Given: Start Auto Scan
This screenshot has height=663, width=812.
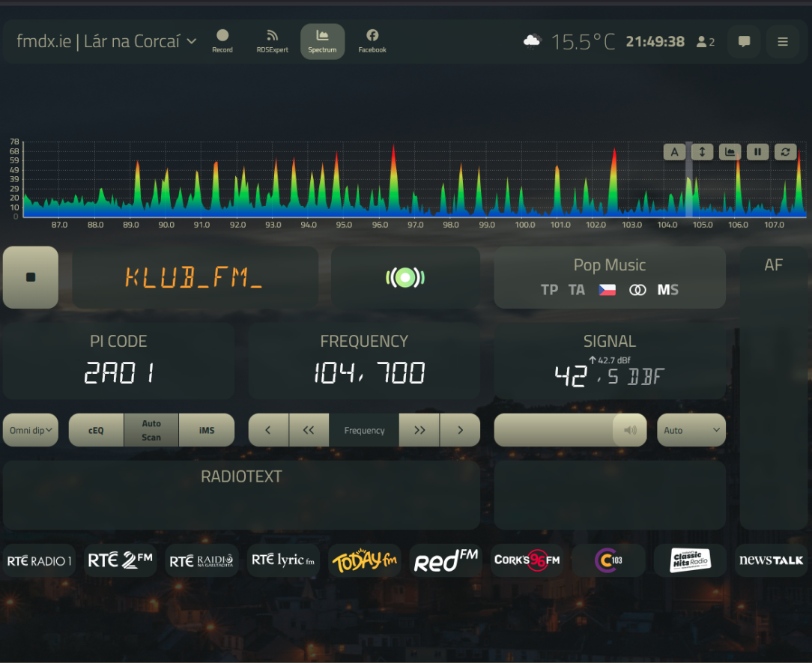Looking at the screenshot, I should pos(151,430).
